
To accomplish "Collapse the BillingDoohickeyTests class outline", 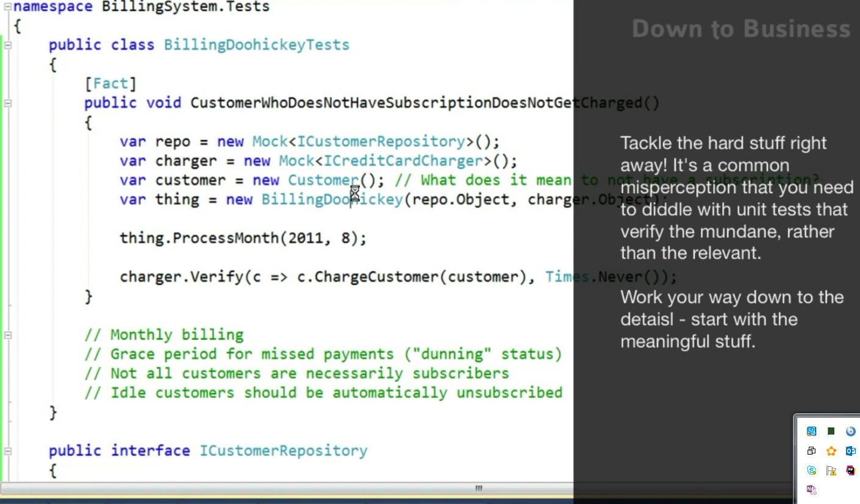I will point(8,45).
